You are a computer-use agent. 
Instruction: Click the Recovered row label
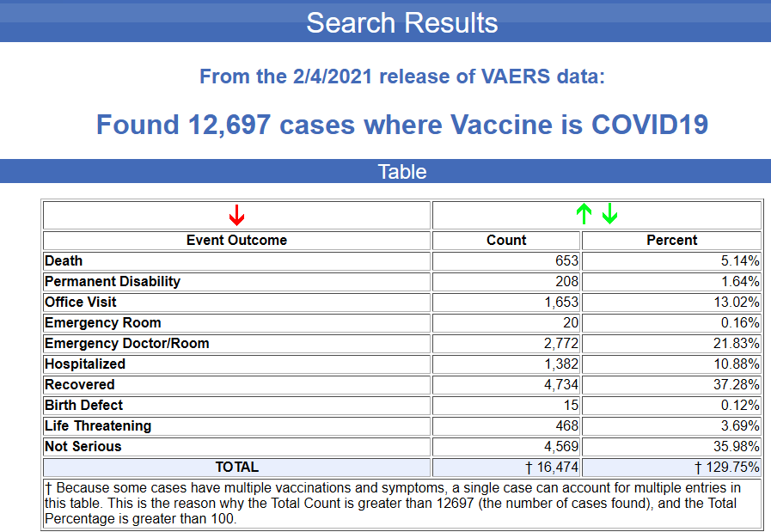(80, 385)
